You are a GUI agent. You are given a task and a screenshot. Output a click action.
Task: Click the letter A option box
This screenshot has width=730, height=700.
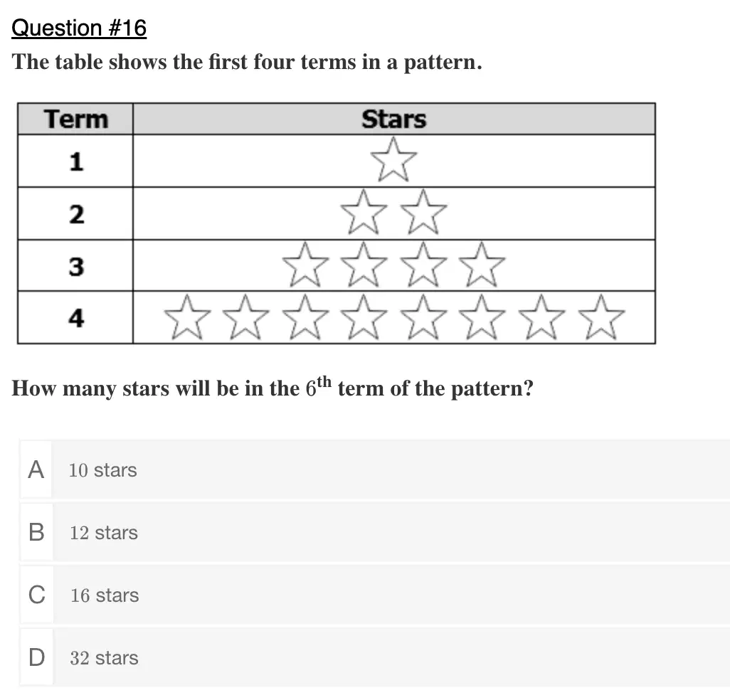click(x=36, y=469)
